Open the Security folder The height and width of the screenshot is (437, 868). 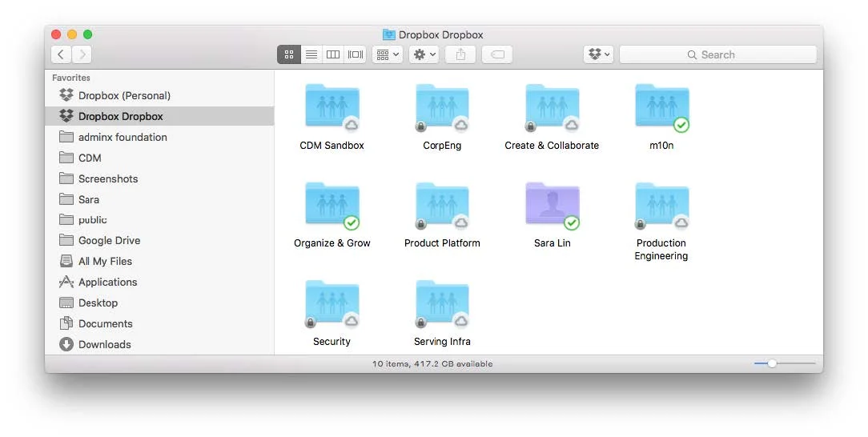(x=332, y=303)
